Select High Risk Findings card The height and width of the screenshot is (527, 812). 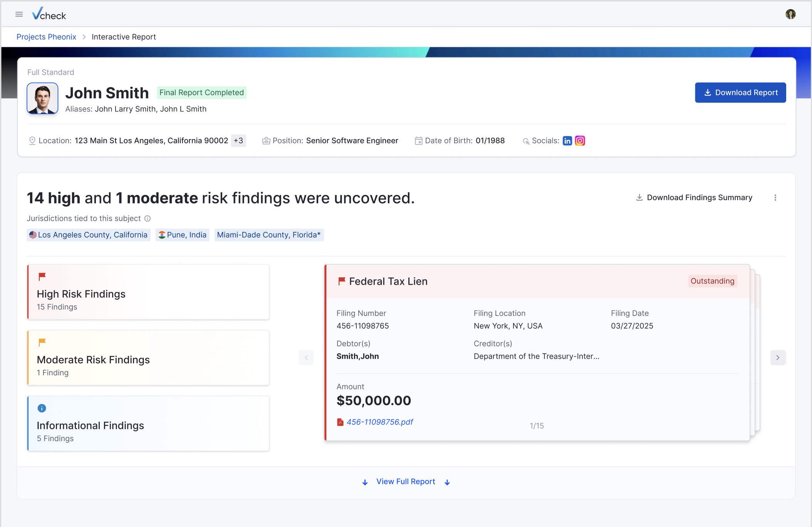[x=148, y=292]
